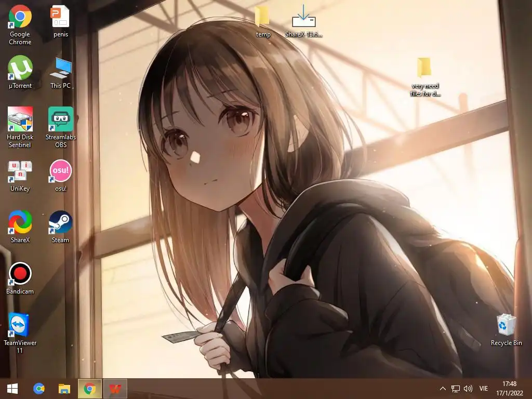Select the Google Chrome desktop shortcut

tap(20, 25)
